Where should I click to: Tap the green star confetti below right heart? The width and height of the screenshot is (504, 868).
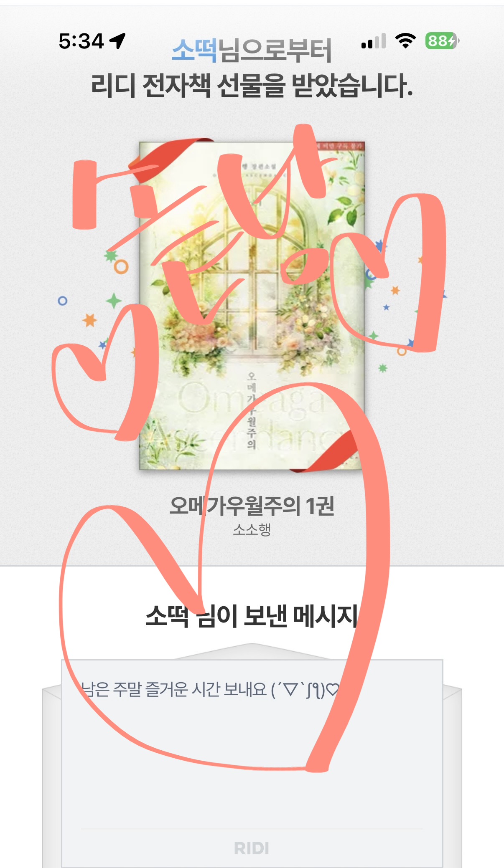(x=383, y=368)
